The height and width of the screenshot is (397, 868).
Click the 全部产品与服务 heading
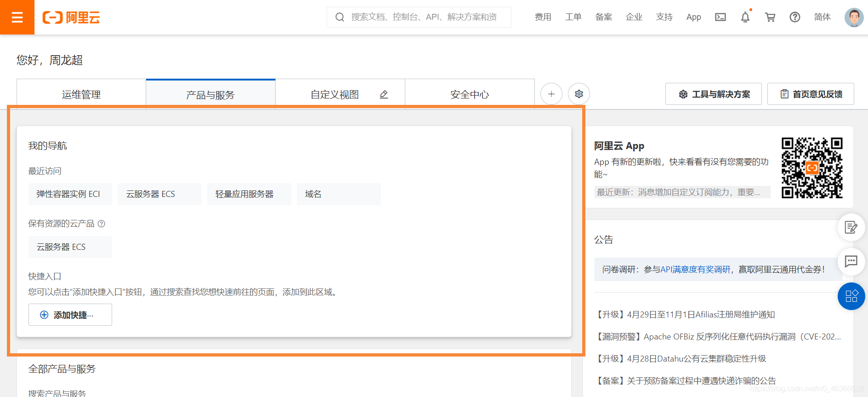pos(62,369)
